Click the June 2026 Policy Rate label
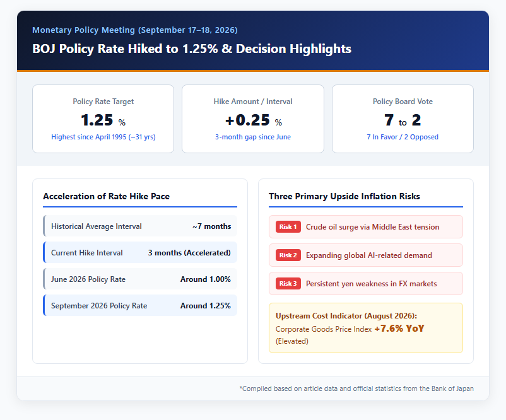Image resolution: width=506 pixels, height=420 pixels. coord(88,279)
